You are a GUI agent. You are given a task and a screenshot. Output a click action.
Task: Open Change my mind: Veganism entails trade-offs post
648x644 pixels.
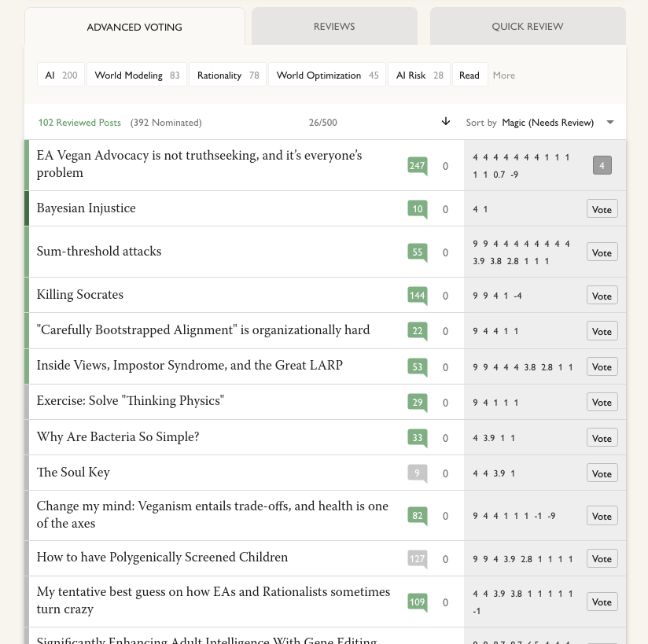[212, 514]
